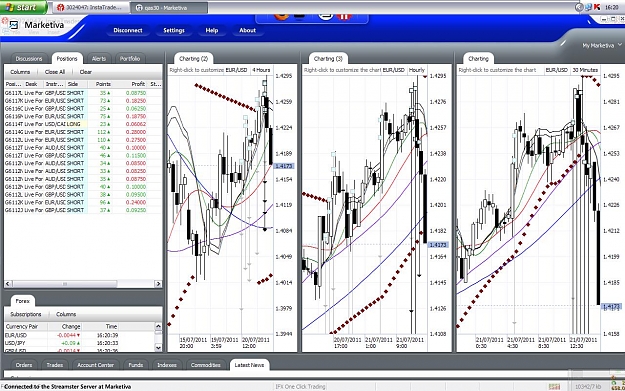This screenshot has height=391, width=625.
Task: Click IFX One Click Trading status text
Action: (300, 386)
